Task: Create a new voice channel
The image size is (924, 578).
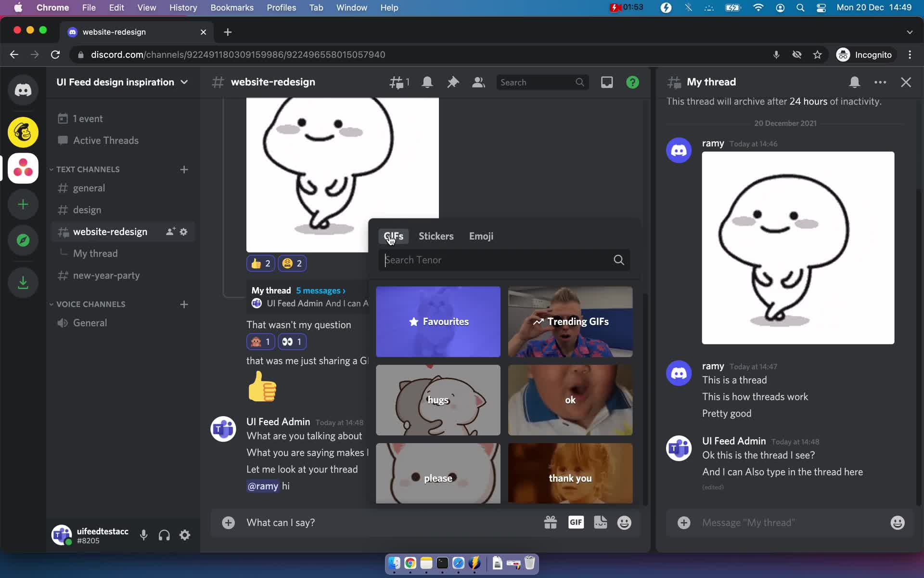Action: coord(184,304)
